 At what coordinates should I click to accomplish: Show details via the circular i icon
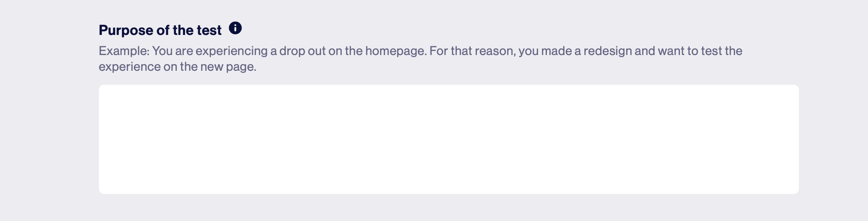point(235,28)
